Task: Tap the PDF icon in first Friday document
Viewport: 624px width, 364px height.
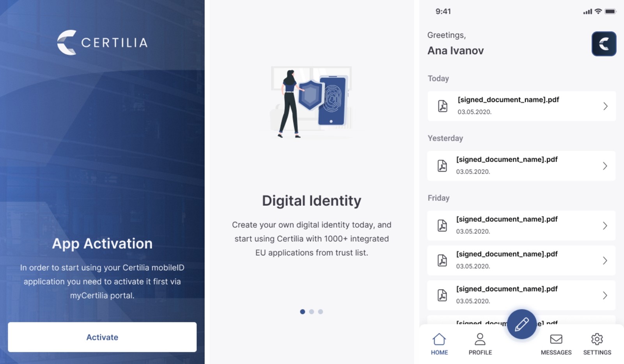Action: tap(442, 226)
